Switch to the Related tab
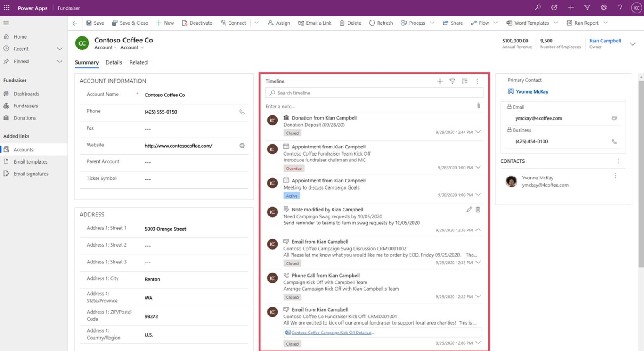 tap(138, 62)
